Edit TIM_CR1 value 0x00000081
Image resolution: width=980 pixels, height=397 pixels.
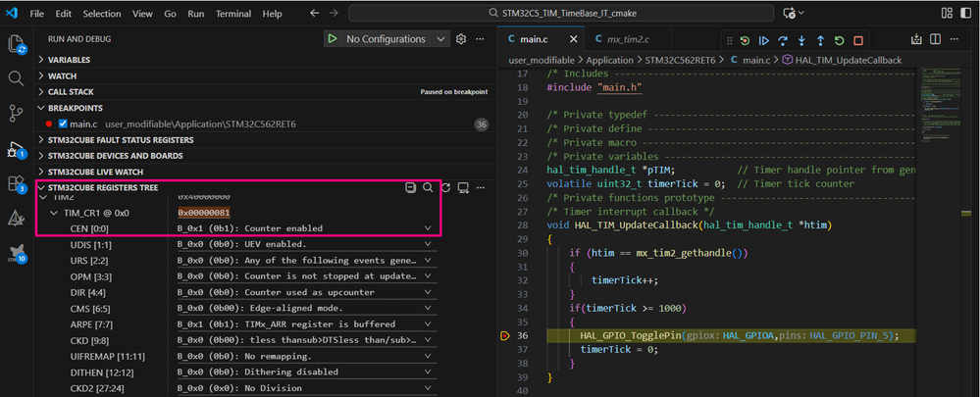[x=204, y=213]
